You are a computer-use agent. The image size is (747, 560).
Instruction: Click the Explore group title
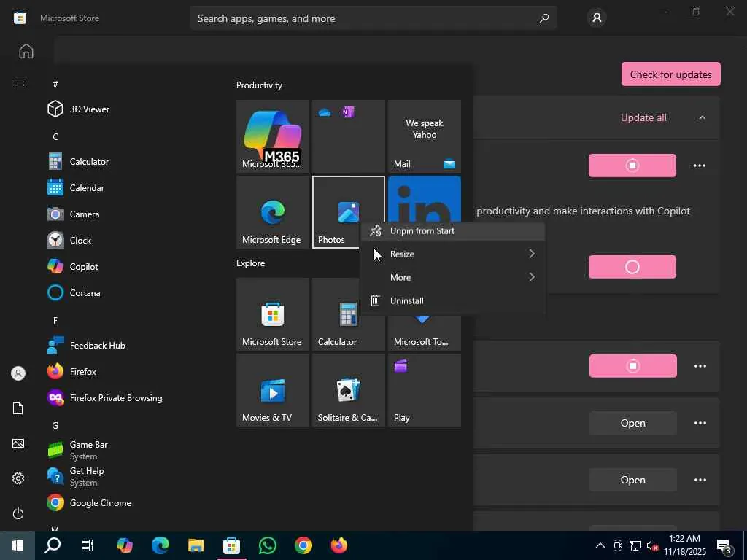[x=251, y=262]
